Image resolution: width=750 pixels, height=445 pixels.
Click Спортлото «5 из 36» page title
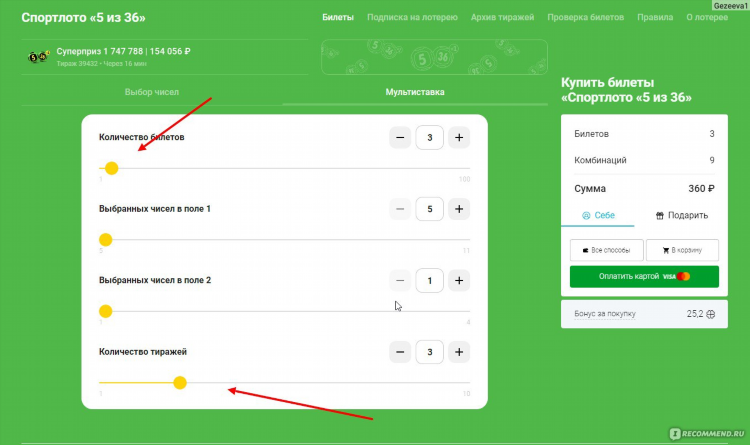tap(83, 18)
